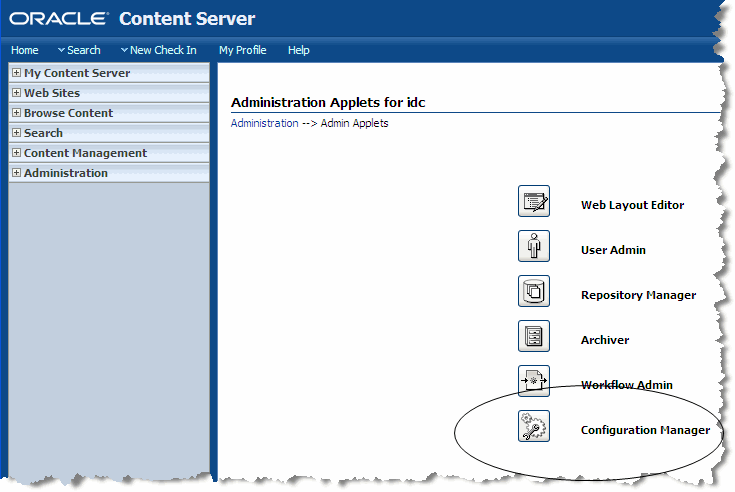Open My Profile from top menu
The width and height of the screenshot is (735, 492).
[242, 50]
